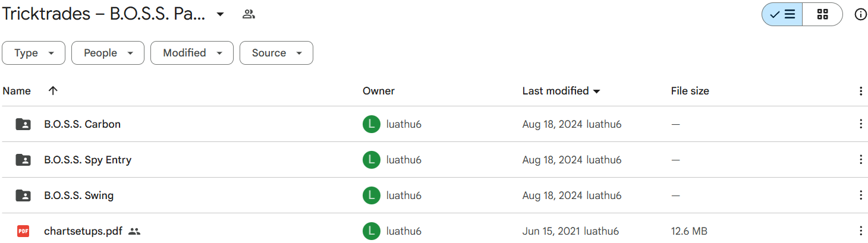Image resolution: width=868 pixels, height=243 pixels.
Task: Switch to grid layout view
Action: [x=822, y=15]
